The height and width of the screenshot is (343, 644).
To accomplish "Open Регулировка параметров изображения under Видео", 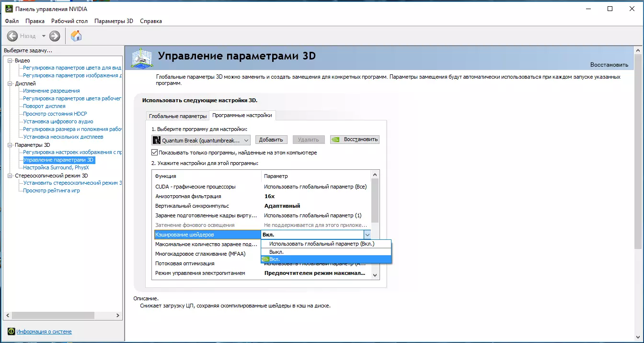I will coord(72,75).
